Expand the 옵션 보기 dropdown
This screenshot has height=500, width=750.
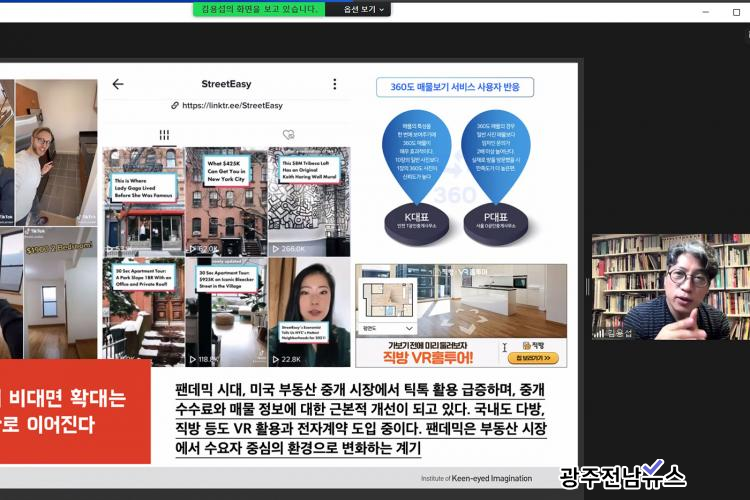[359, 9]
